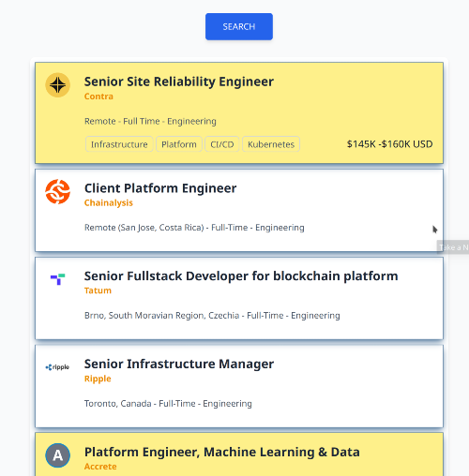
Task: Click the blue SEARCH button
Action: tap(239, 26)
